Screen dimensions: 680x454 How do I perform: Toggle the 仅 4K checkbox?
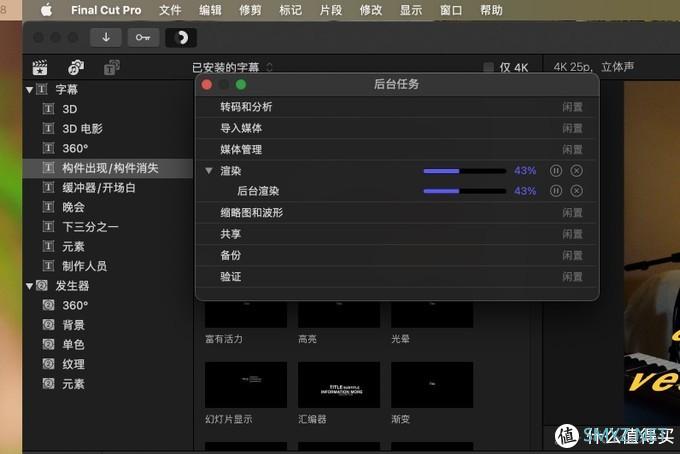(x=488, y=67)
